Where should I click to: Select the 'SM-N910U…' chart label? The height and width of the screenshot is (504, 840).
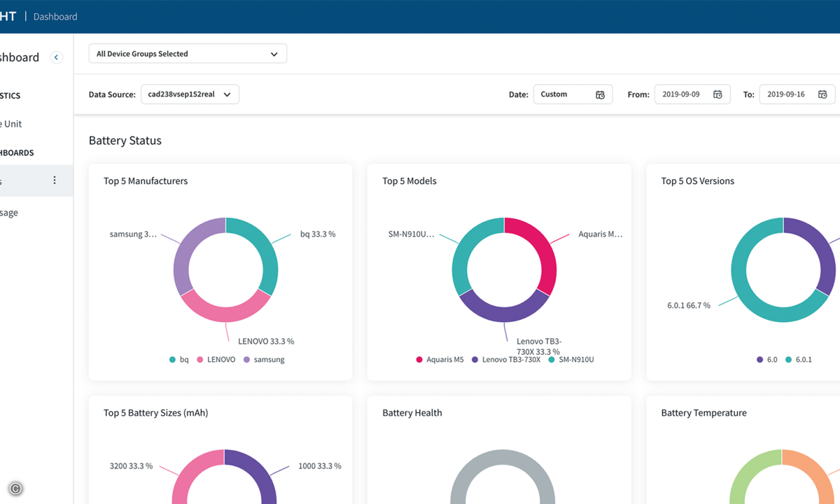412,234
